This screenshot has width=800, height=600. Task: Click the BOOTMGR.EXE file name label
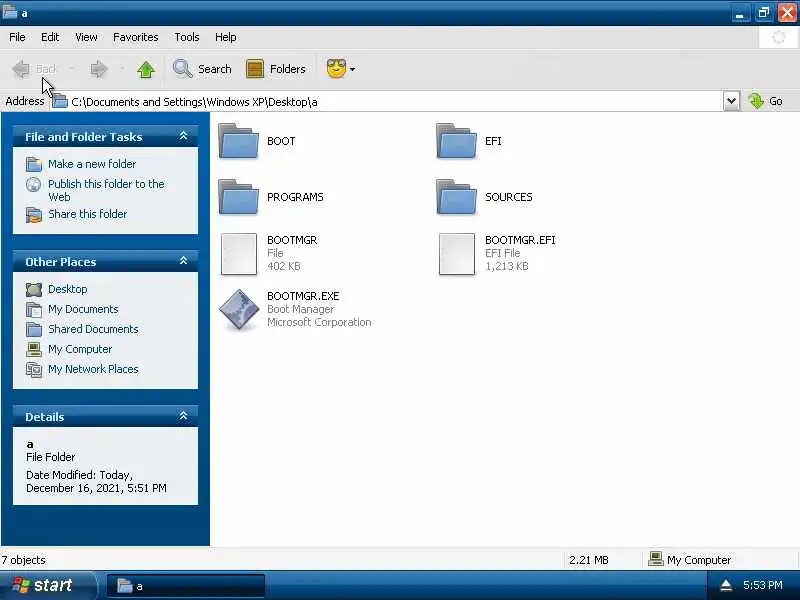click(303, 296)
